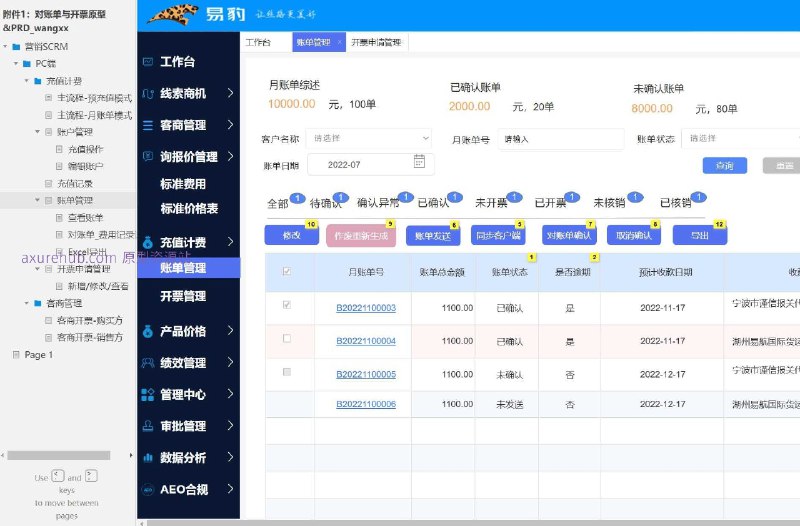Click the 修改 button
Image resolution: width=800 pixels, height=526 pixels.
[291, 235]
